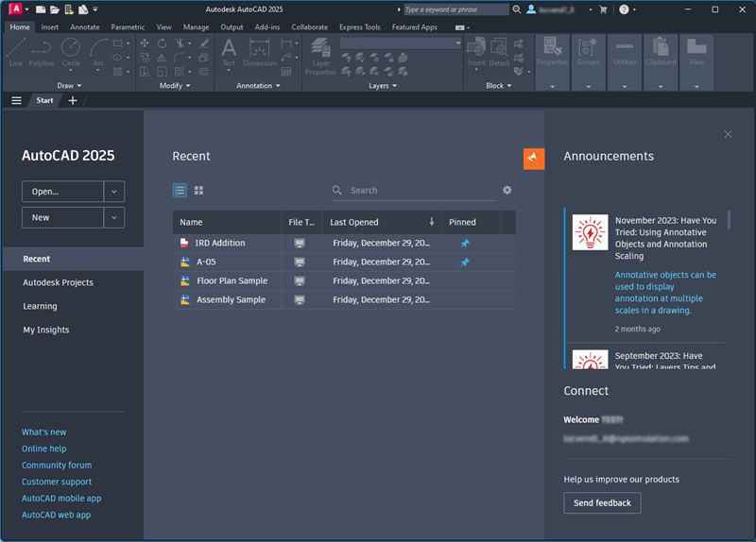Open the Autodesk App Store cart icon
The height and width of the screenshot is (542, 756).
click(603, 9)
